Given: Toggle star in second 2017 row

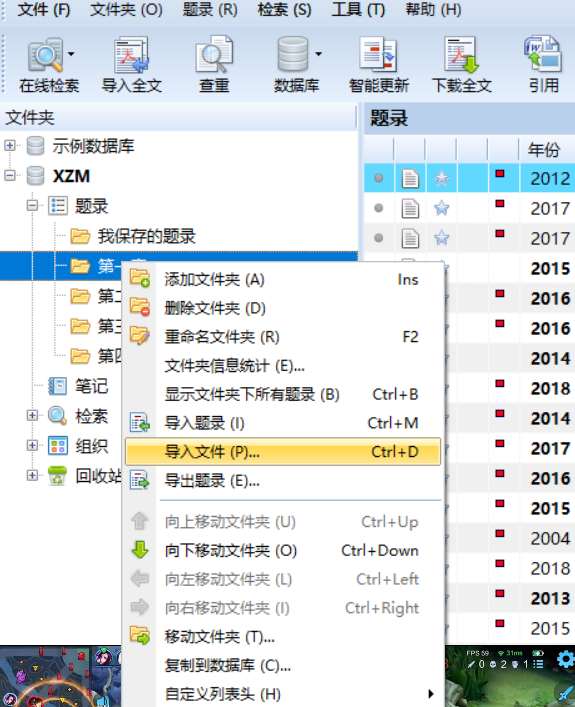Looking at the screenshot, I should tap(442, 238).
